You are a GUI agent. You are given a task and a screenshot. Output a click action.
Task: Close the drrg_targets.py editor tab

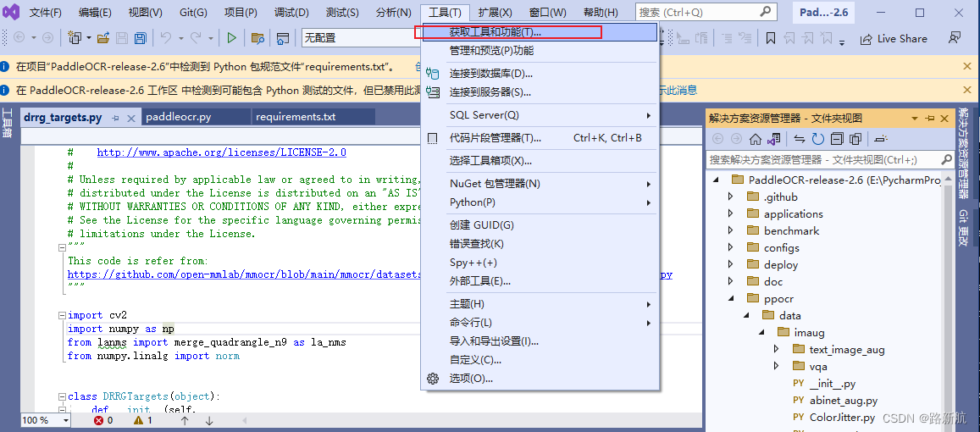point(130,118)
